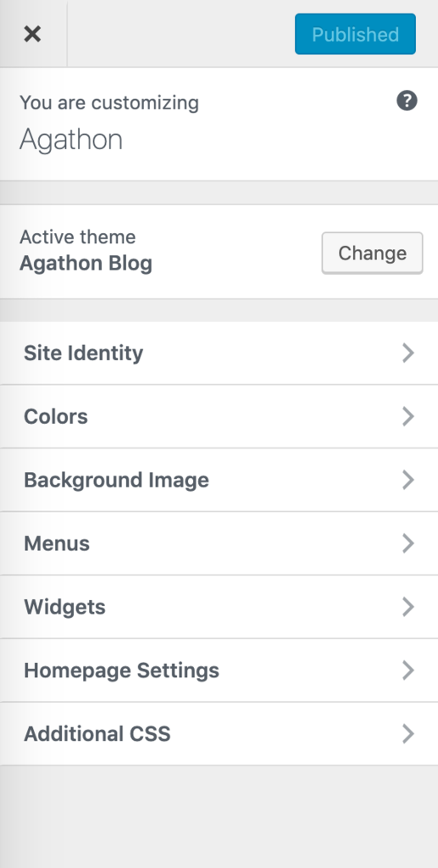Image resolution: width=438 pixels, height=868 pixels.
Task: Click the Agathon site title heading
Action: click(71, 140)
